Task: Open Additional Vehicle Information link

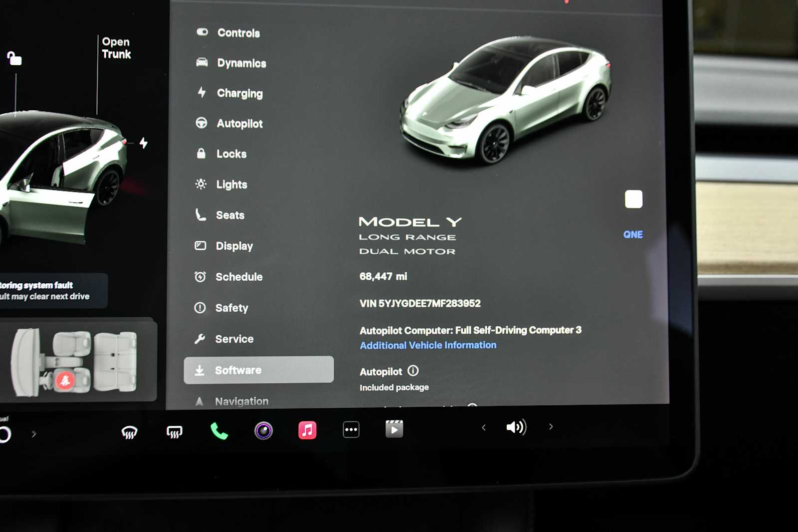Action: tap(428, 345)
